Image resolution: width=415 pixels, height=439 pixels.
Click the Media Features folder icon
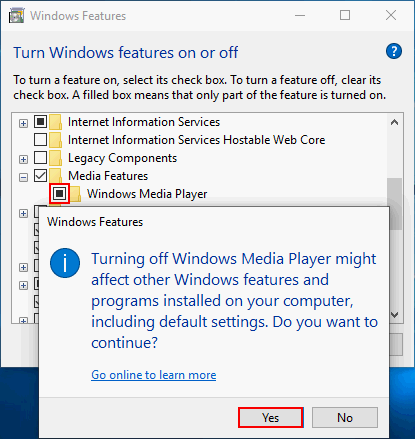click(55, 176)
